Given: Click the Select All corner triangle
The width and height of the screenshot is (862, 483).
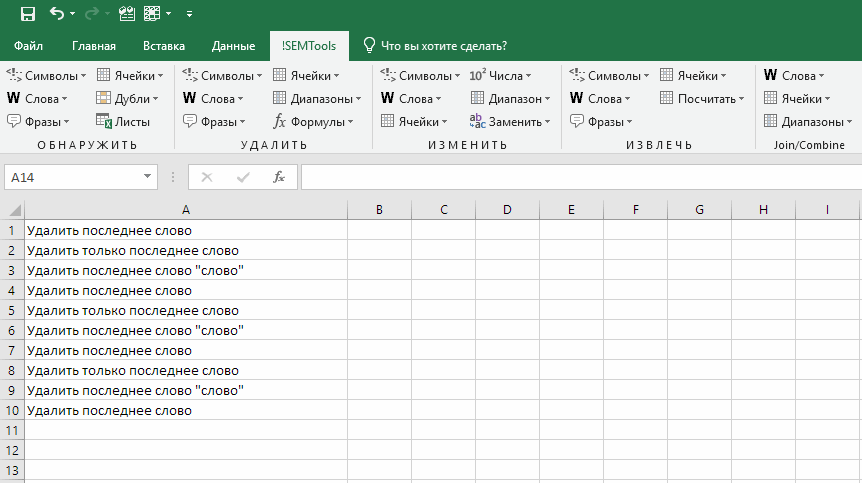Looking at the screenshot, I should coord(13,210).
